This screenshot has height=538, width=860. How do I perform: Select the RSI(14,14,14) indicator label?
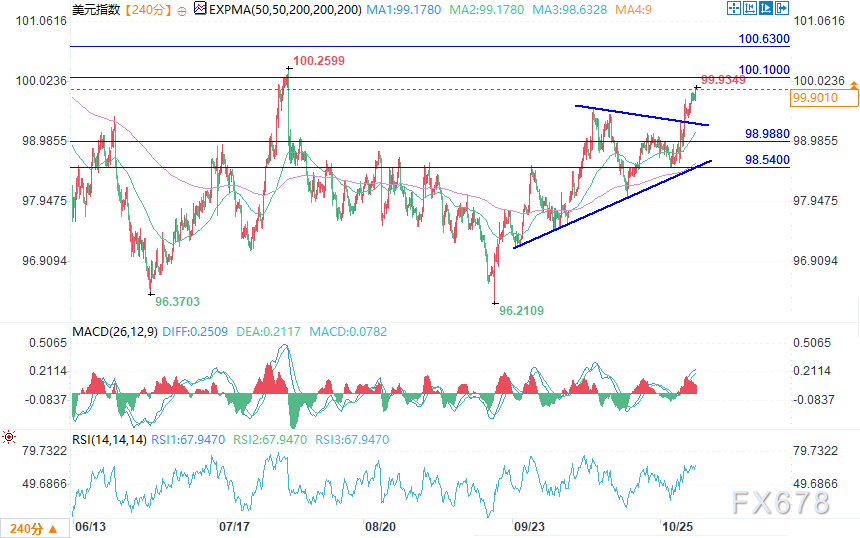[109, 439]
